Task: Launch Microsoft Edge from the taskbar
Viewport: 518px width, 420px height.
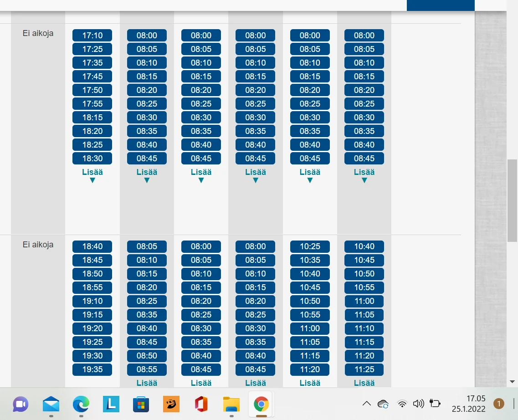Action: click(x=81, y=404)
